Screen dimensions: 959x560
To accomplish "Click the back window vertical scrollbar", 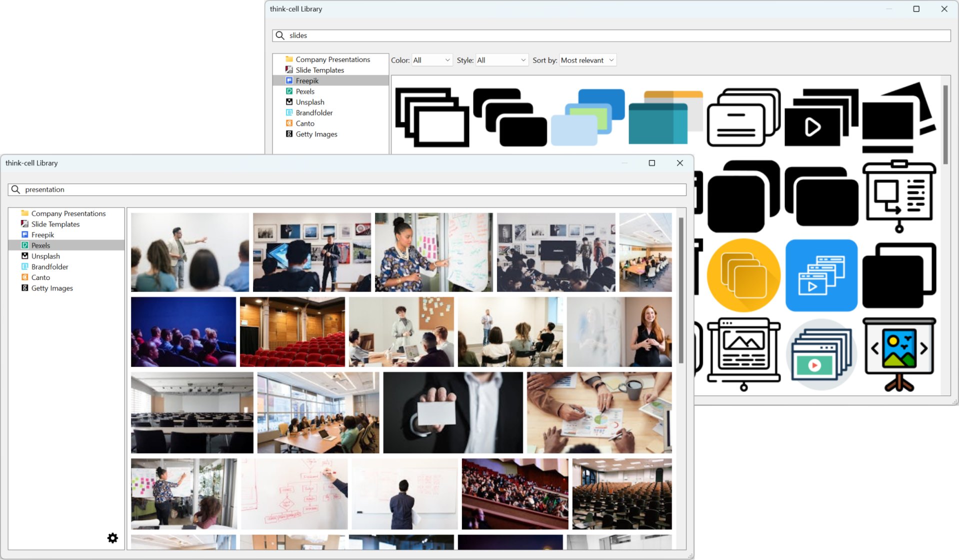I will click(945, 124).
